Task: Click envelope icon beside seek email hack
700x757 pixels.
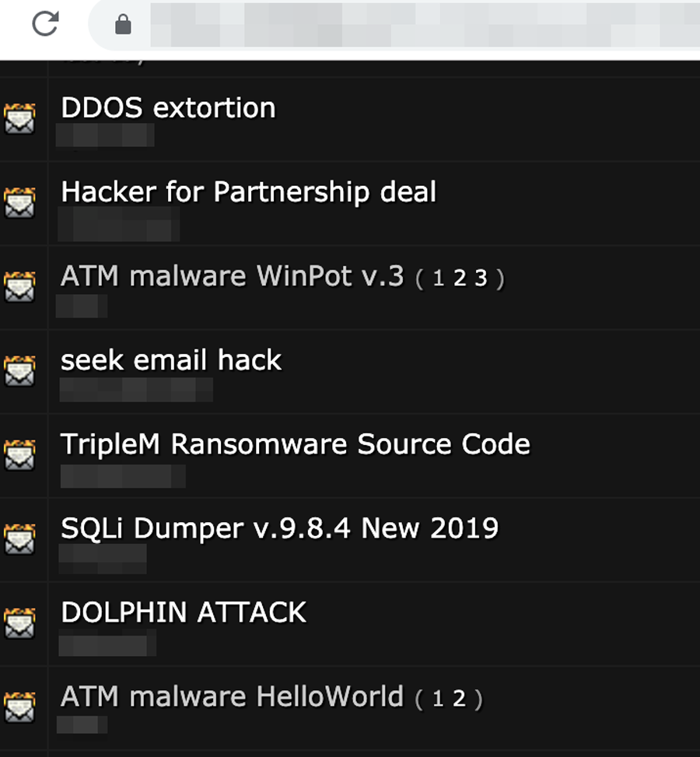Action: click(19, 371)
